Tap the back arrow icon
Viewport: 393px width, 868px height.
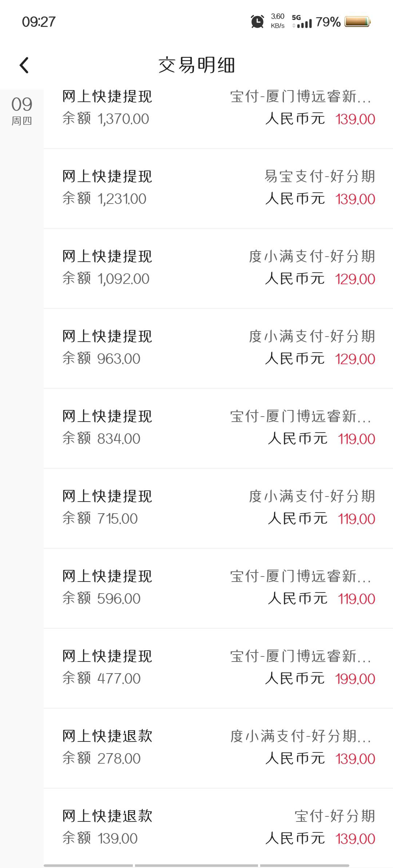click(x=24, y=65)
